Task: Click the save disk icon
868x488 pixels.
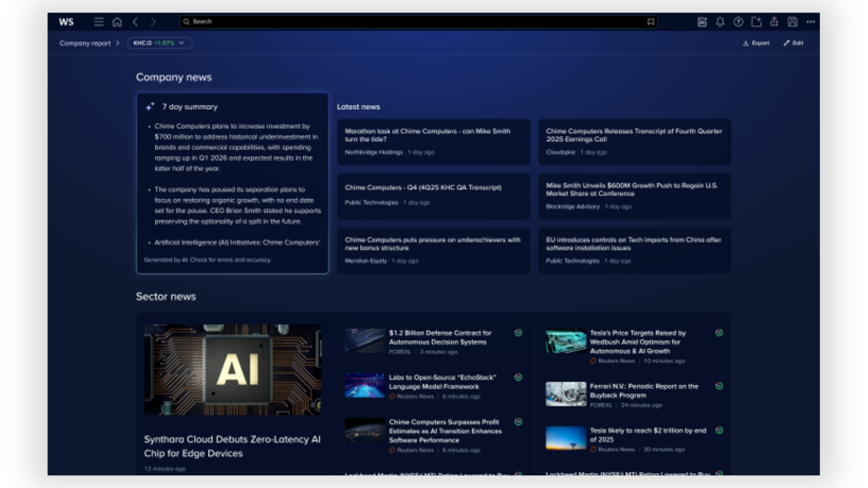Action: [792, 22]
